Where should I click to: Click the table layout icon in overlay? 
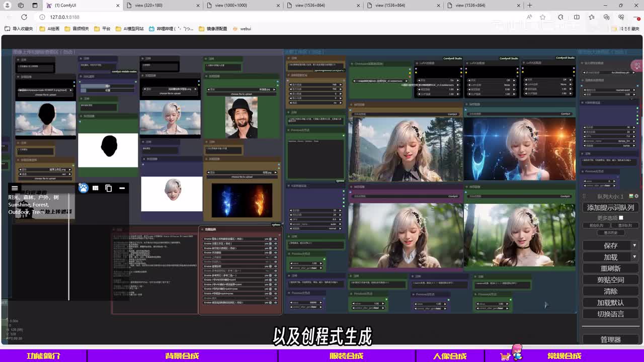[96, 188]
